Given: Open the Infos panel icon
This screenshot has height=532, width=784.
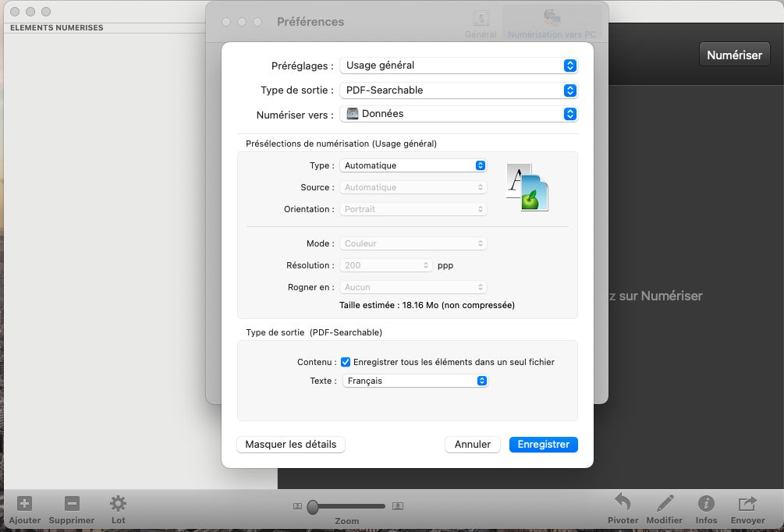Looking at the screenshot, I should click(706, 504).
